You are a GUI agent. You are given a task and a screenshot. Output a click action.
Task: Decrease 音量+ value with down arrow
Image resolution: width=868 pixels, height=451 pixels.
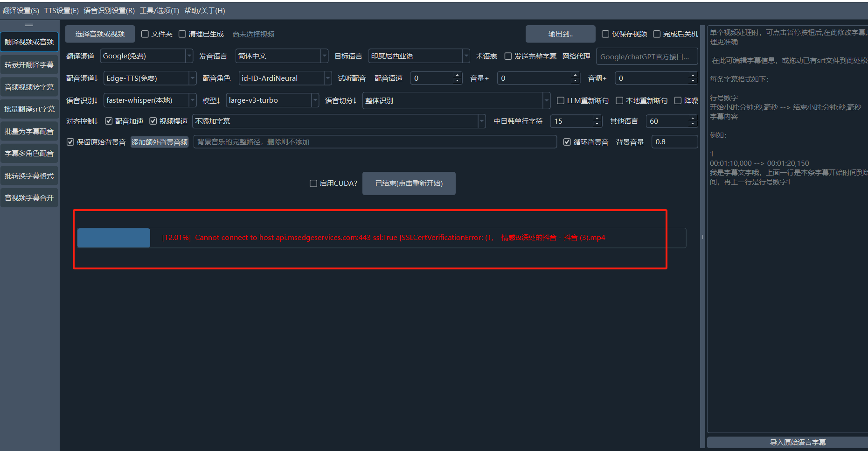pos(575,81)
